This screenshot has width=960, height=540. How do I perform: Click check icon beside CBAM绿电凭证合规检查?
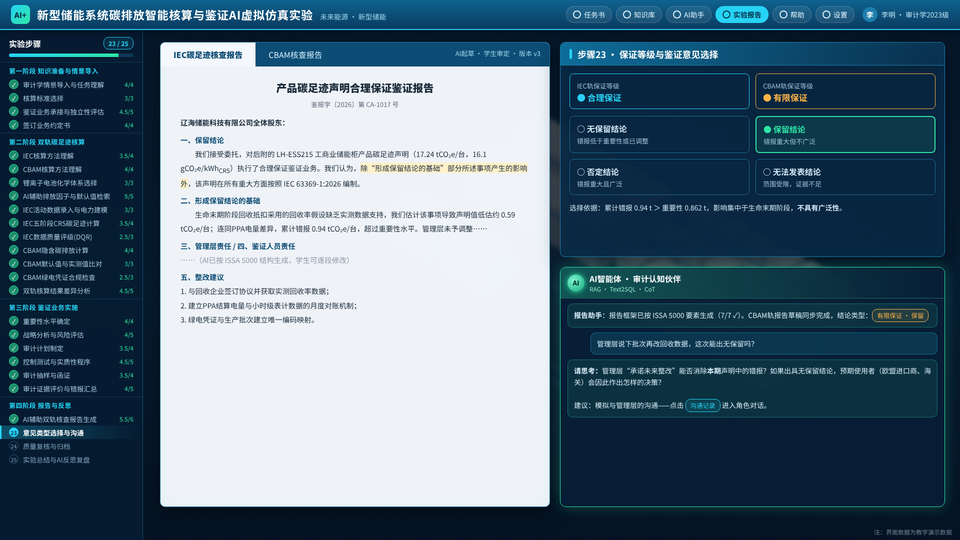click(x=13, y=277)
